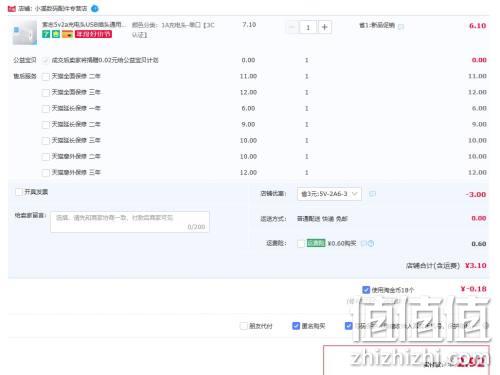Click the orange credit card badge icon
This screenshot has width=500, height=375.
[67, 34]
